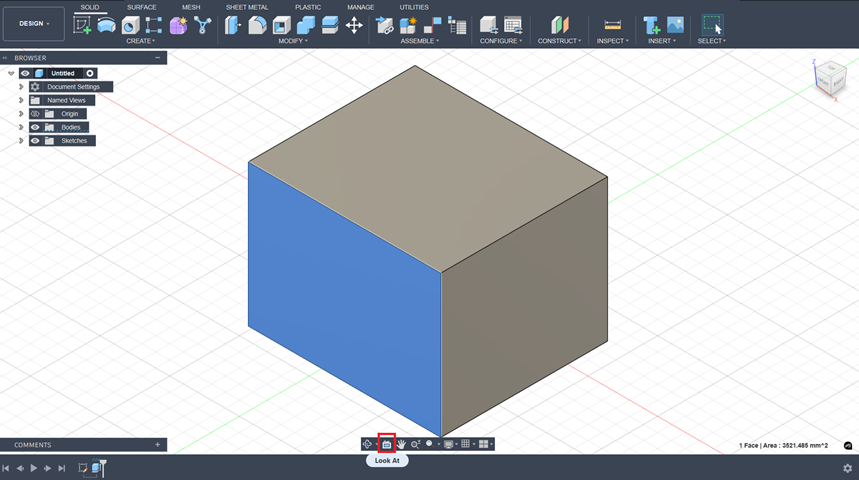Play the timeline
The height and width of the screenshot is (480, 859).
pyautogui.click(x=33, y=468)
